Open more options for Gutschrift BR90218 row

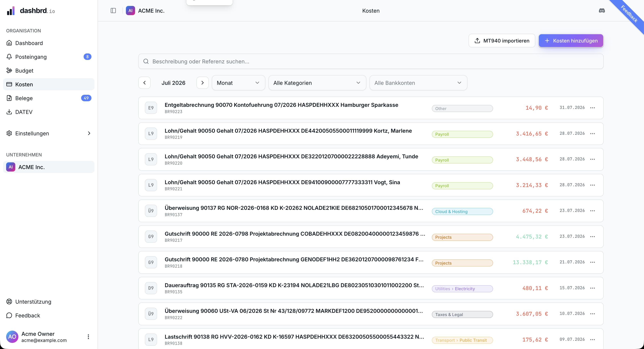click(x=592, y=262)
